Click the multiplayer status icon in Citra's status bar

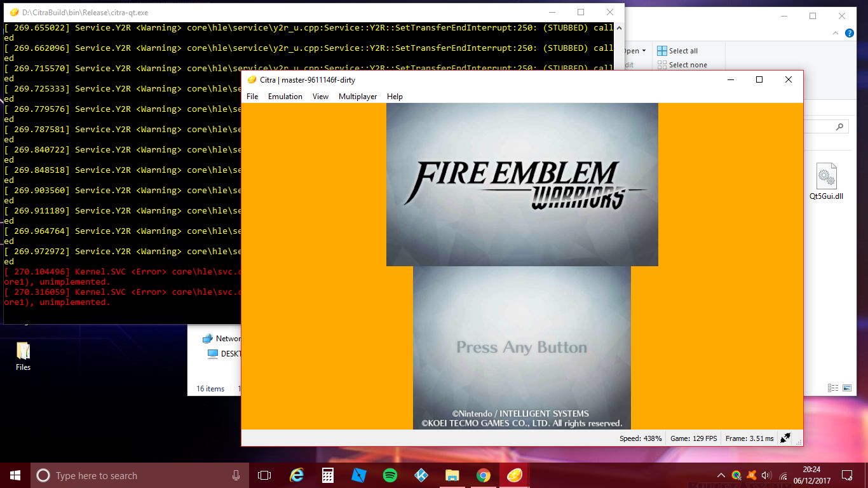(x=785, y=438)
